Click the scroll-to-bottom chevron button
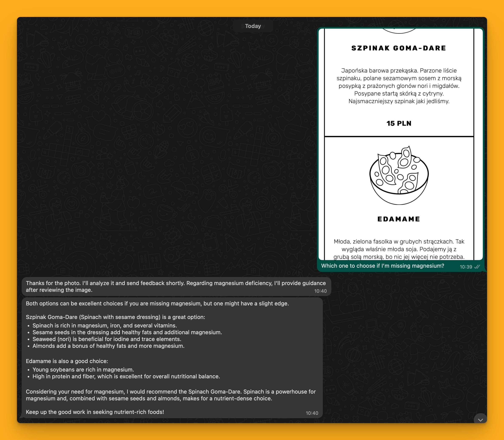Image resolution: width=504 pixels, height=440 pixels. [x=480, y=420]
